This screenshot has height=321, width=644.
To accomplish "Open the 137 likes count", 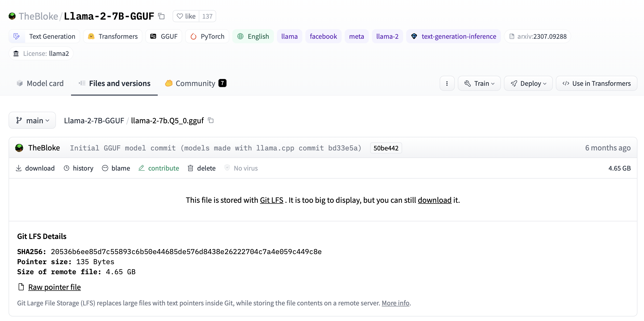I will (x=207, y=16).
